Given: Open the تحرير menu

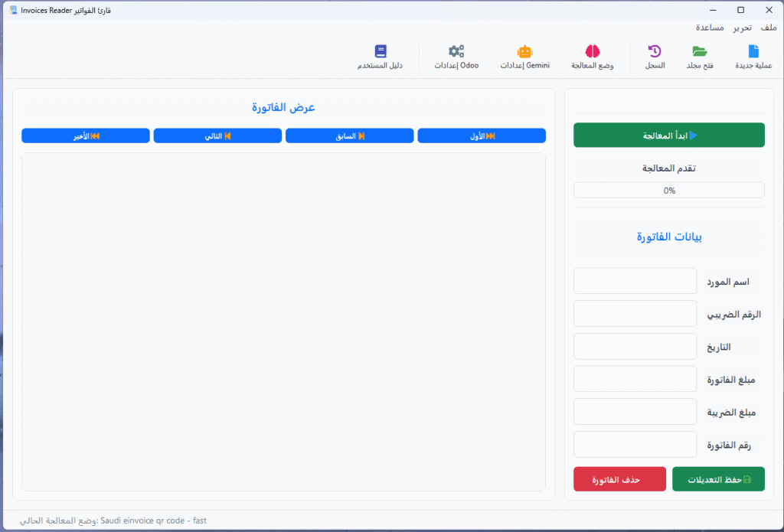Looking at the screenshot, I should click(743, 28).
